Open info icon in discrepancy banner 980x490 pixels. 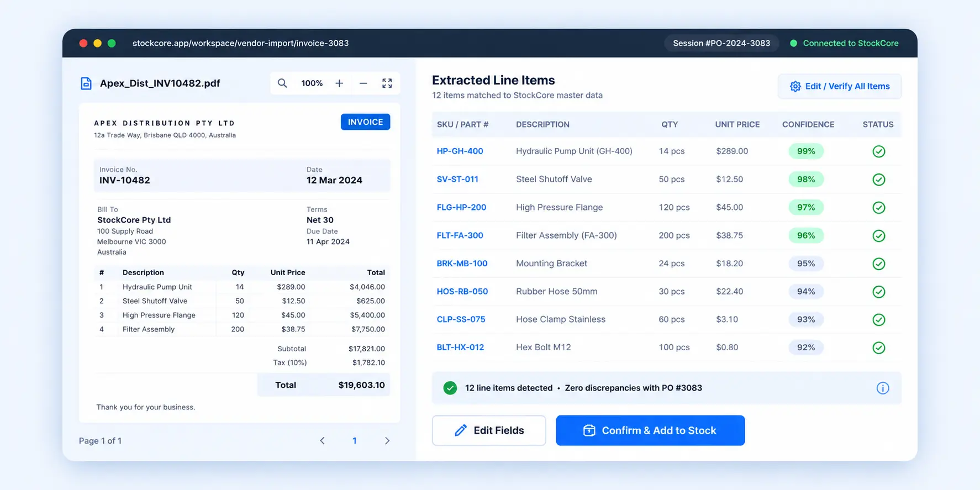point(883,388)
